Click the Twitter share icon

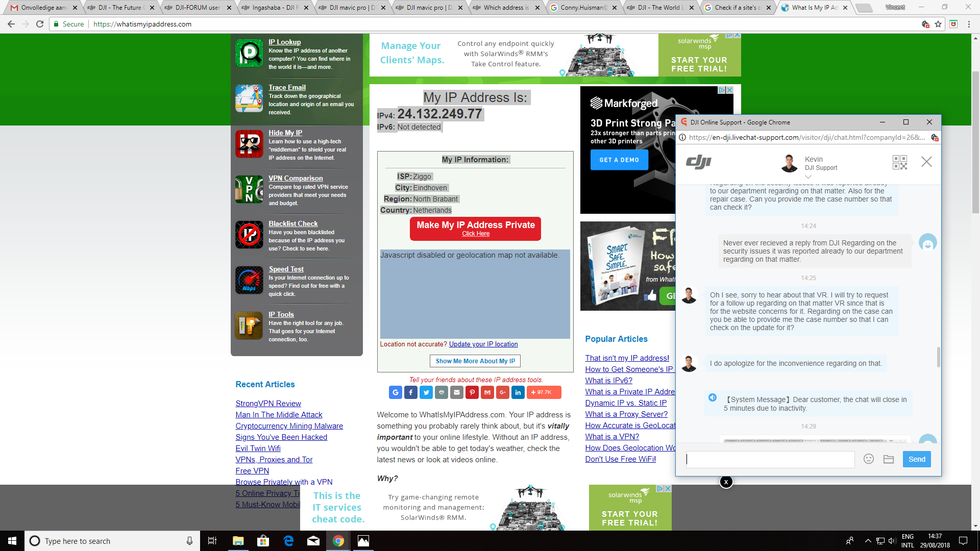pyautogui.click(x=426, y=392)
